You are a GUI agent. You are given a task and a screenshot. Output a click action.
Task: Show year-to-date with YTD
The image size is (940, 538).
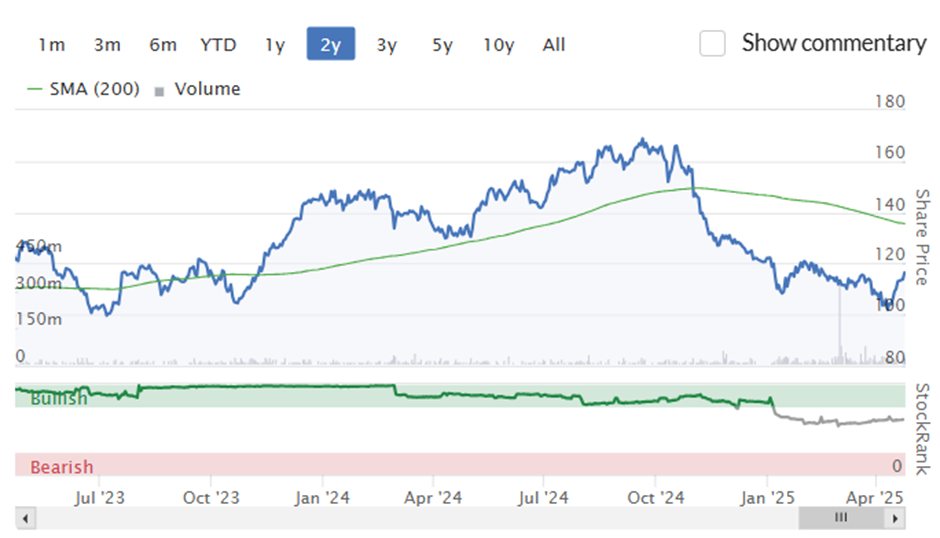[218, 44]
